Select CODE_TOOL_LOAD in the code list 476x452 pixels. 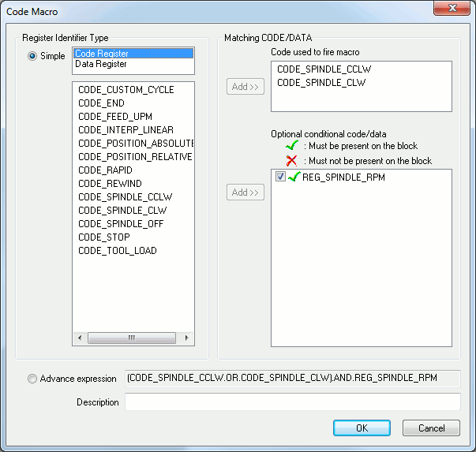point(118,251)
